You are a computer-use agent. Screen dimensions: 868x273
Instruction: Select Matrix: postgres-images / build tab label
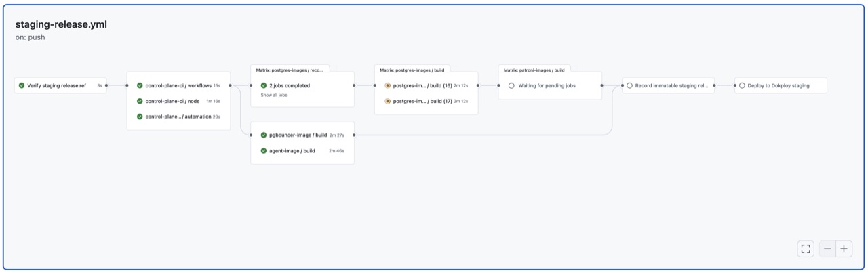(412, 70)
